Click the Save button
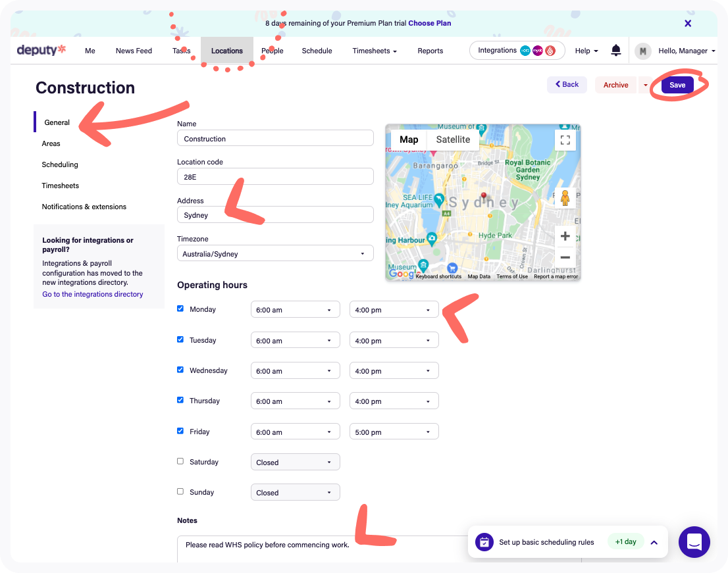The image size is (728, 573). [x=677, y=85]
